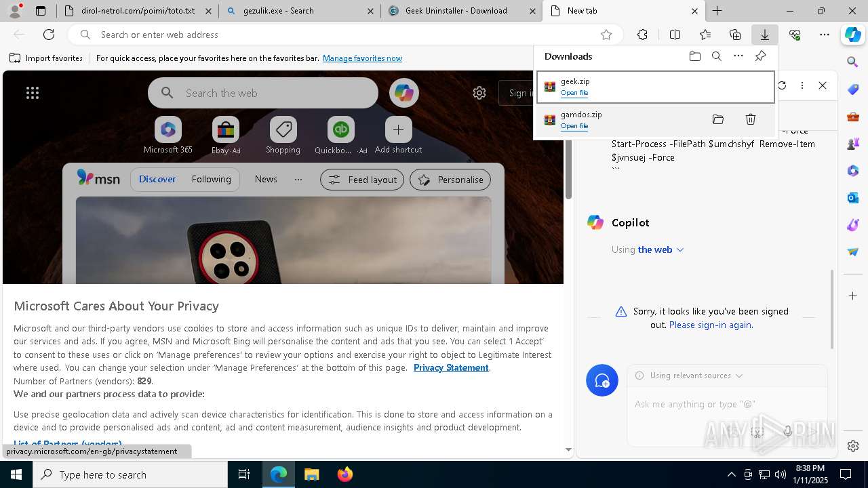Image resolution: width=868 pixels, height=488 pixels.
Task: Show hidden system tray icons chevron
Action: pos(731,474)
